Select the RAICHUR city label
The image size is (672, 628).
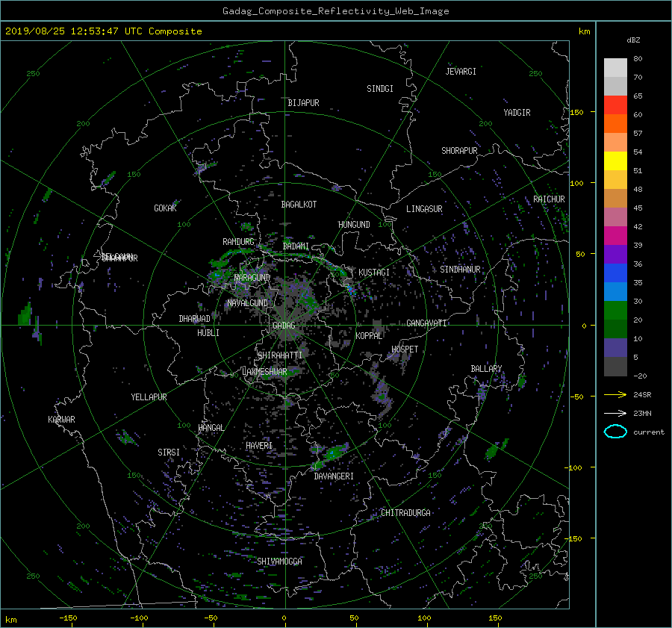[x=549, y=199]
